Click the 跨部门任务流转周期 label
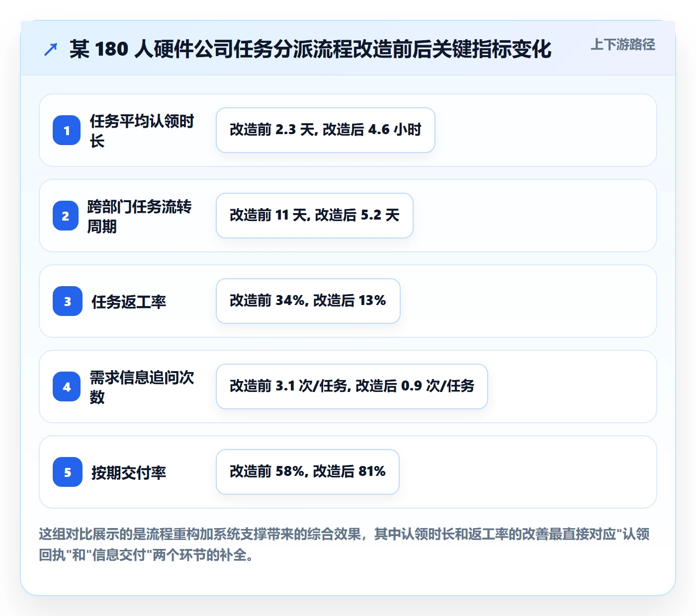696x616 pixels. [x=139, y=216]
